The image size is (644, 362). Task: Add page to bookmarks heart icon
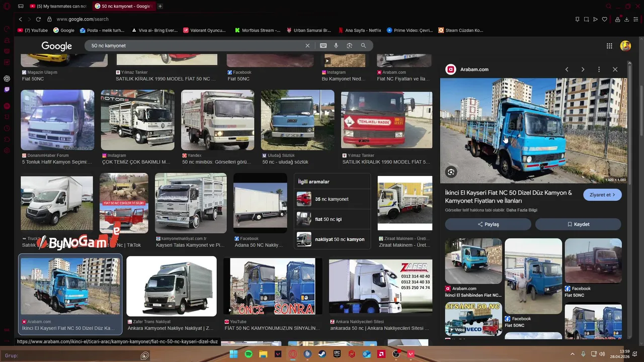604,19
